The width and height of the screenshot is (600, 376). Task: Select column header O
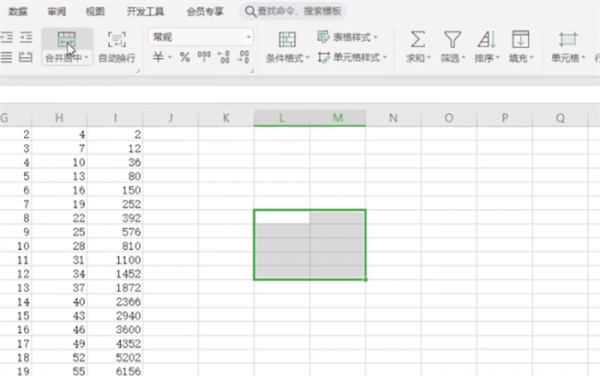[449, 118]
